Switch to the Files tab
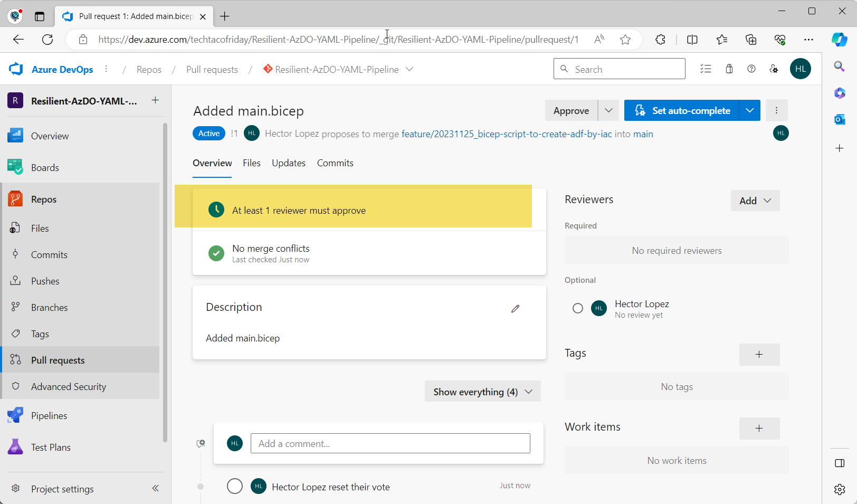This screenshot has width=857, height=504. [252, 163]
